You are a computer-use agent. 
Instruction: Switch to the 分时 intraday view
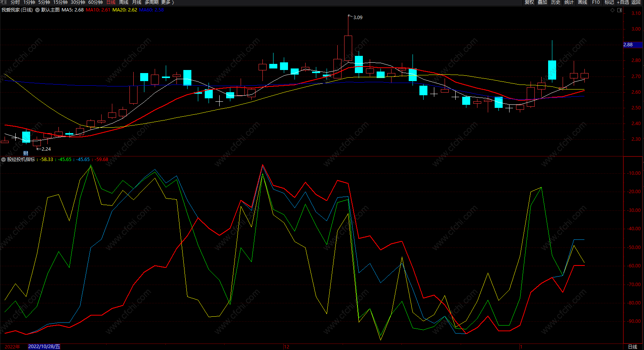coord(15,2)
